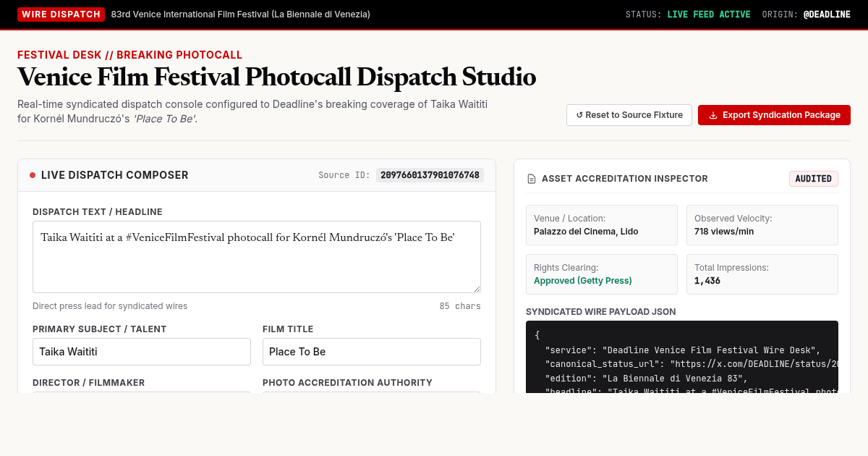Click the AUDITED badge

click(x=814, y=179)
